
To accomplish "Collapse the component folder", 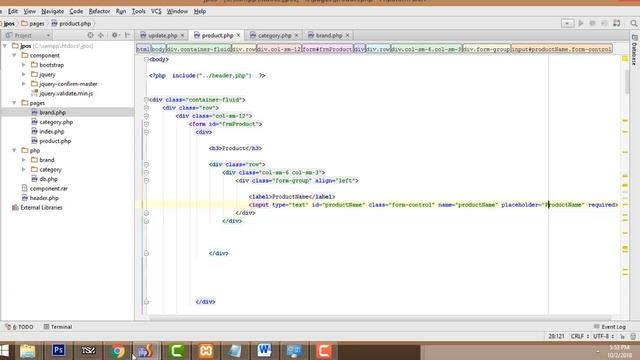I will point(14,55).
